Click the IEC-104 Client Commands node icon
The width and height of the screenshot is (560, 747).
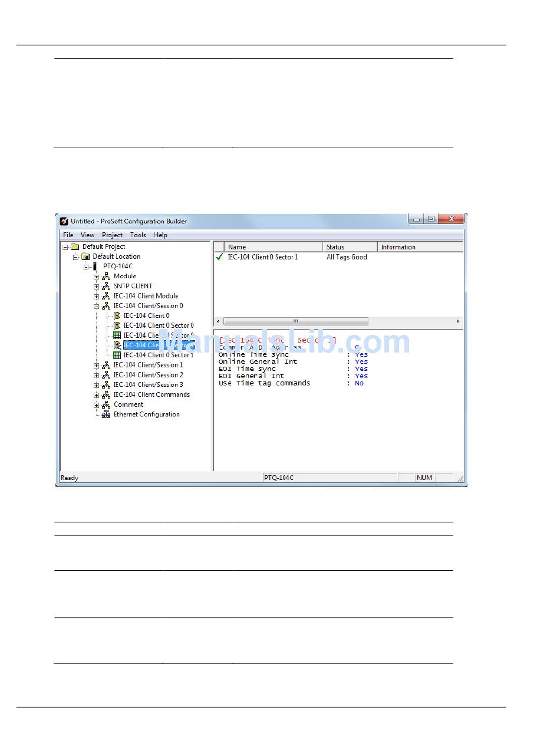[x=106, y=395]
